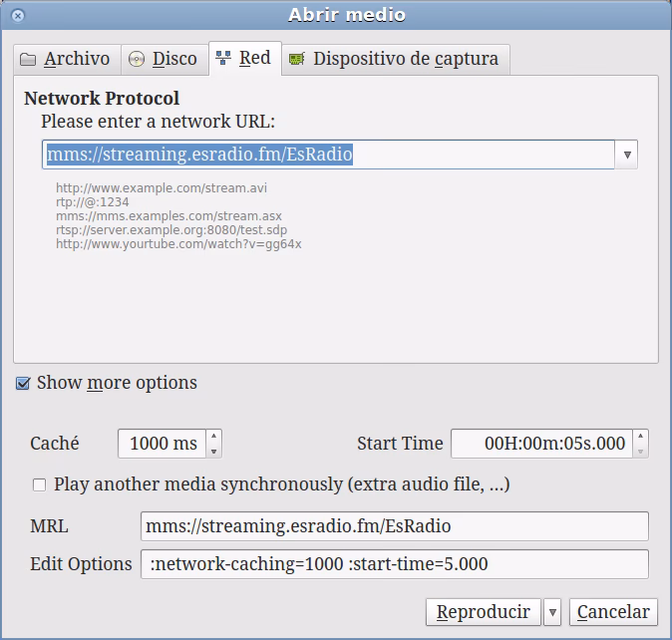Click the Start Time field
Screen dimensions: 672x640
pos(542,444)
